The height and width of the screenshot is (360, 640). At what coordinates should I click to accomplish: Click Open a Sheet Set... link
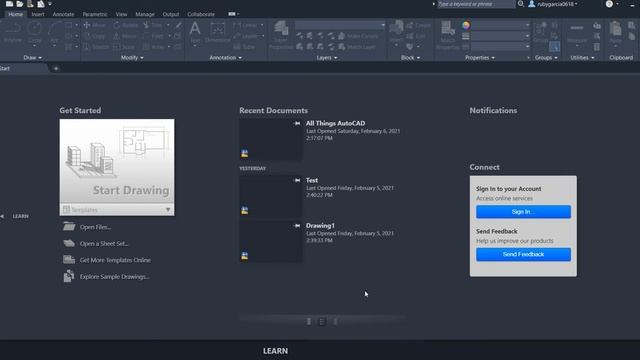(x=104, y=243)
